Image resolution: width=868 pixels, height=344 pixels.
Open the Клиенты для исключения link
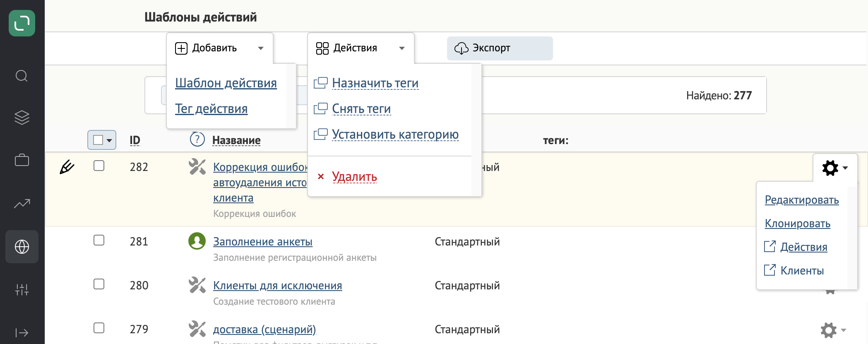click(x=278, y=285)
